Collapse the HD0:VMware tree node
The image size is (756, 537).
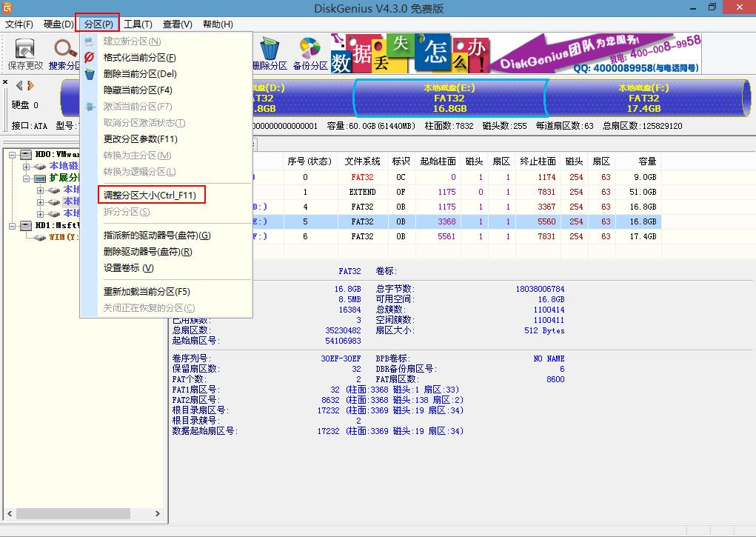pyautogui.click(x=12, y=155)
